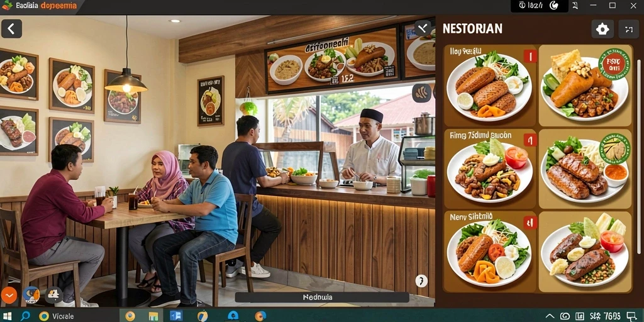Image resolution: width=644 pixels, height=322 pixels.
Task: Open the Vicrale taskbar app
Action: pos(56,316)
